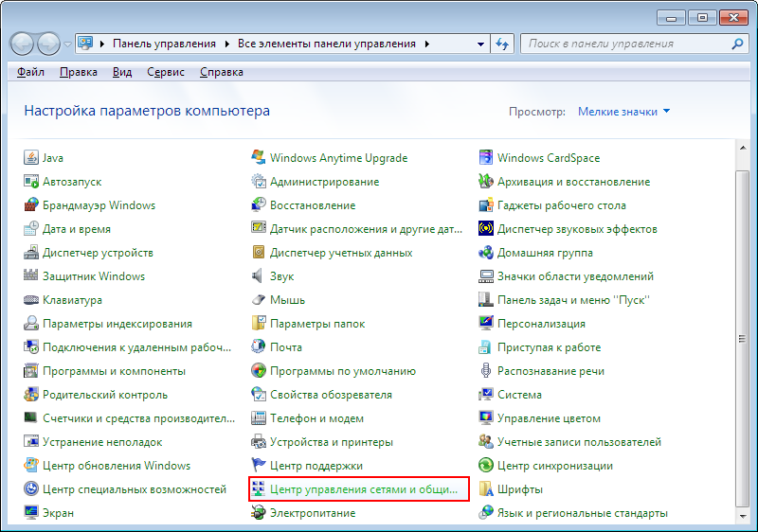Viewport: 758px width, 532px height.
Task: Click the Java control panel icon
Action: click(31, 158)
